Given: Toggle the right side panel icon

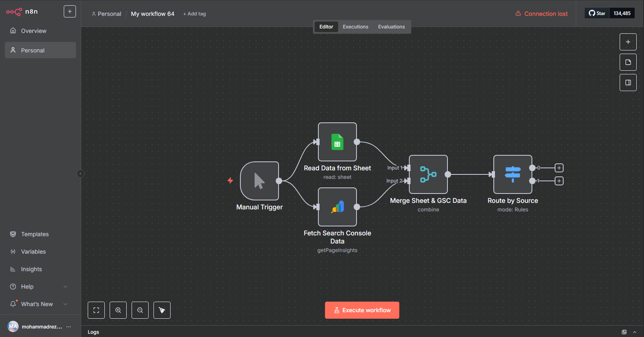Looking at the screenshot, I should click(628, 83).
